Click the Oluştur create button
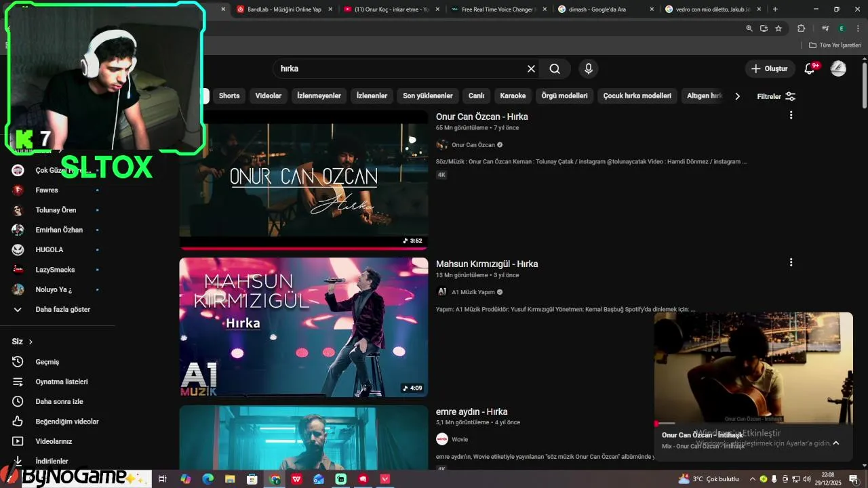 (770, 68)
